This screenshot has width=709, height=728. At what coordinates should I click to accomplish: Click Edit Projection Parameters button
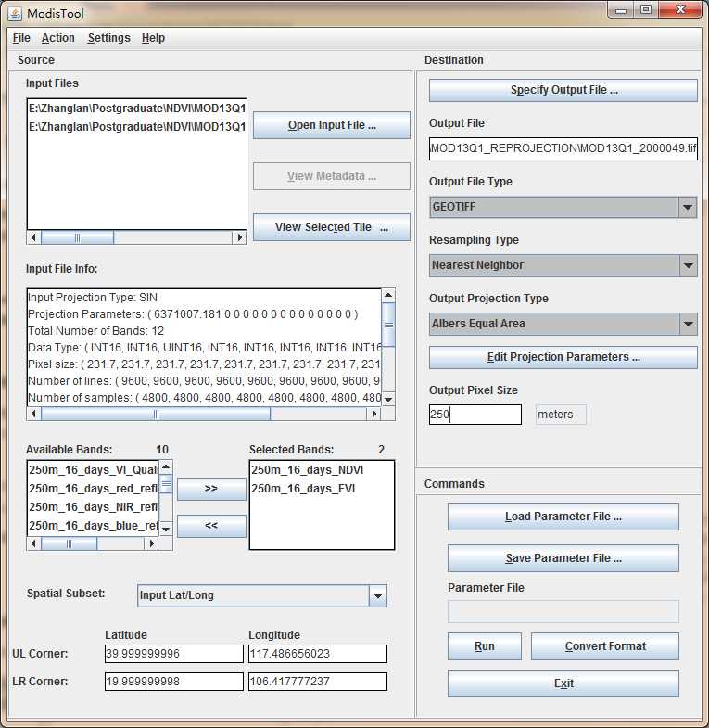(x=563, y=357)
